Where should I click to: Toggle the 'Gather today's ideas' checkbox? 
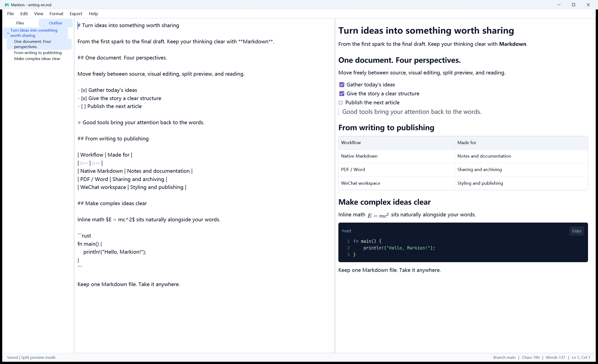(x=342, y=85)
